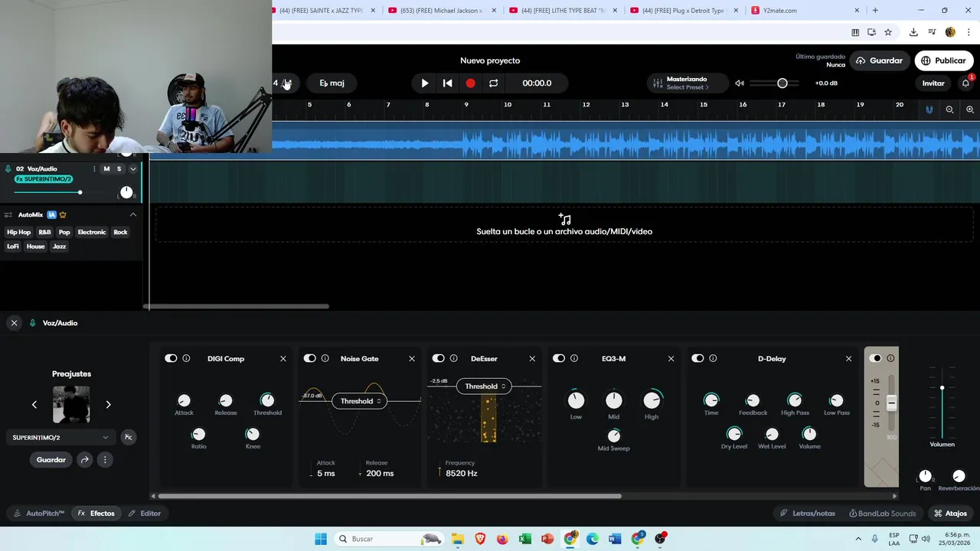Click the Fx SUPERINTIMO/2 track badge
The width and height of the screenshot is (980, 551).
click(44, 179)
